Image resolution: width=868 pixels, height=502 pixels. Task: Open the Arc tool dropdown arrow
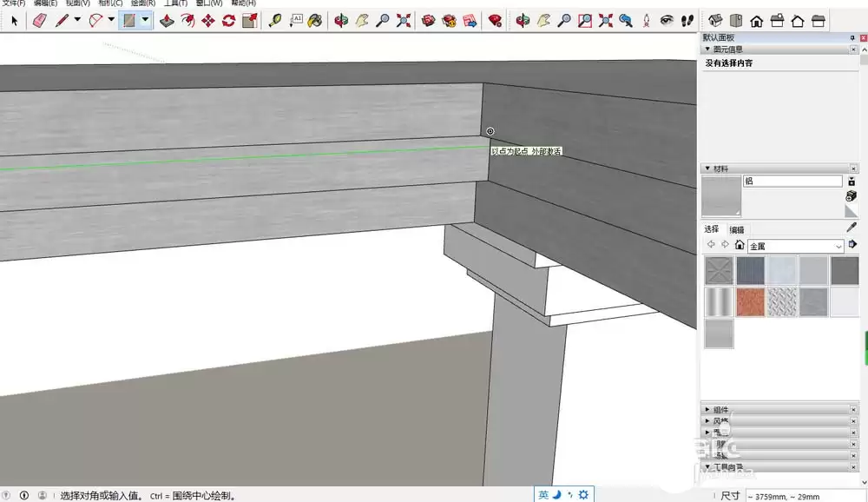(109, 20)
